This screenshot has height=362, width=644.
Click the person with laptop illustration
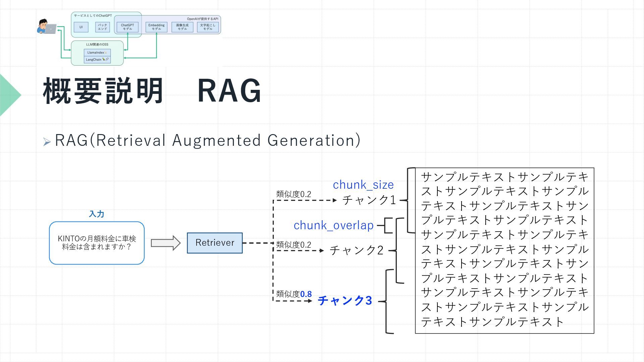point(46,27)
